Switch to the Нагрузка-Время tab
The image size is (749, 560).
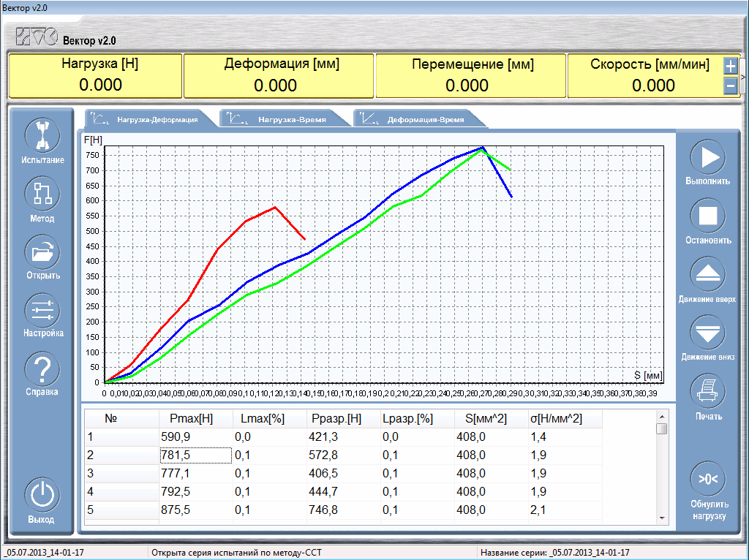pyautogui.click(x=286, y=119)
